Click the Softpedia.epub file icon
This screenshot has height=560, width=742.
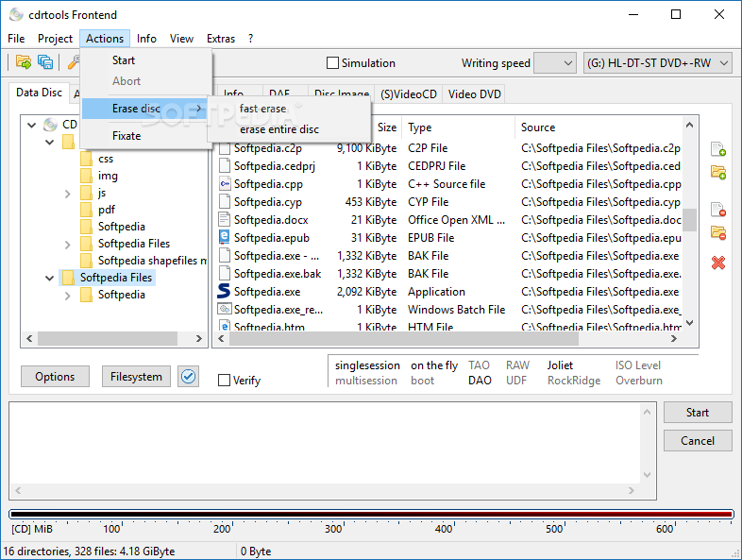tap(224, 237)
